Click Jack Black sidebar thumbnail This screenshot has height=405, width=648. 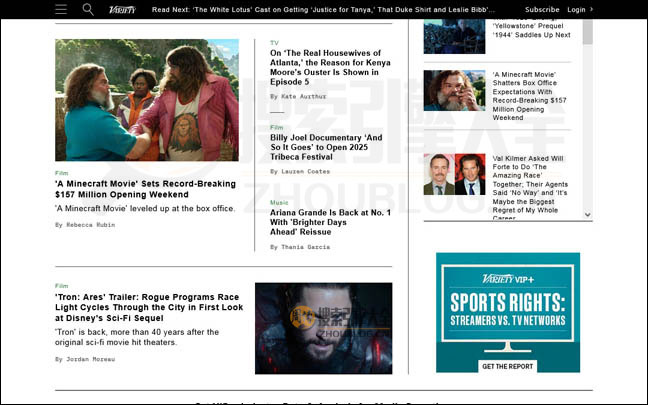click(x=454, y=91)
